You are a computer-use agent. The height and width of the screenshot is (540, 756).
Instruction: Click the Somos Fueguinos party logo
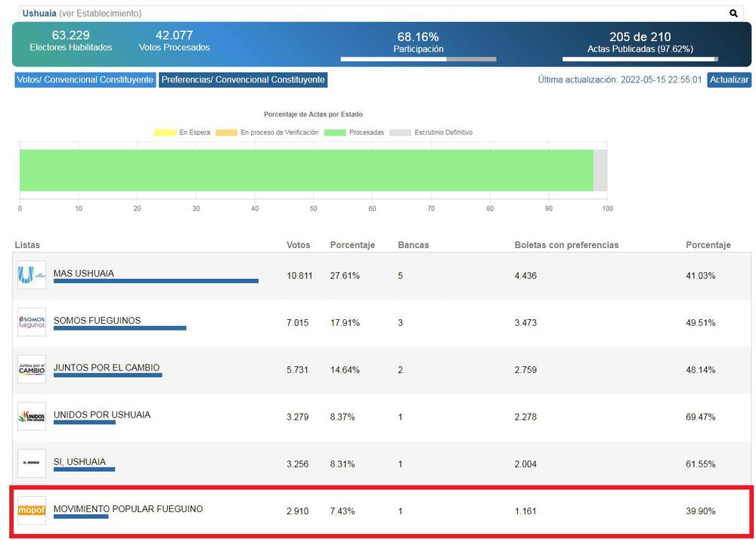point(32,322)
